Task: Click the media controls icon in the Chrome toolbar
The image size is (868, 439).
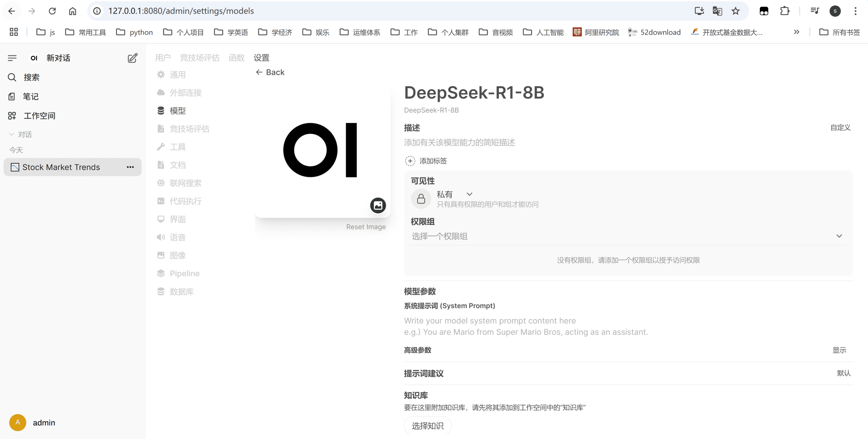Action: point(815,11)
